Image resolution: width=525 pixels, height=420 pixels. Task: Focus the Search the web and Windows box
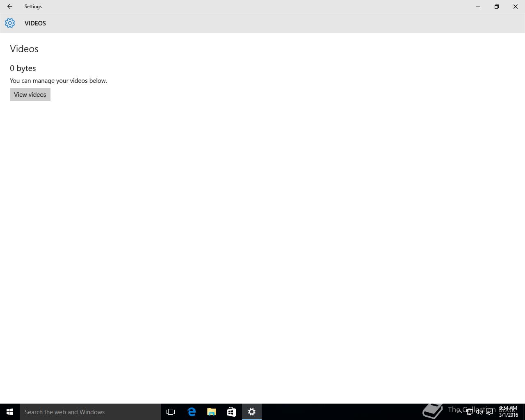pos(90,412)
